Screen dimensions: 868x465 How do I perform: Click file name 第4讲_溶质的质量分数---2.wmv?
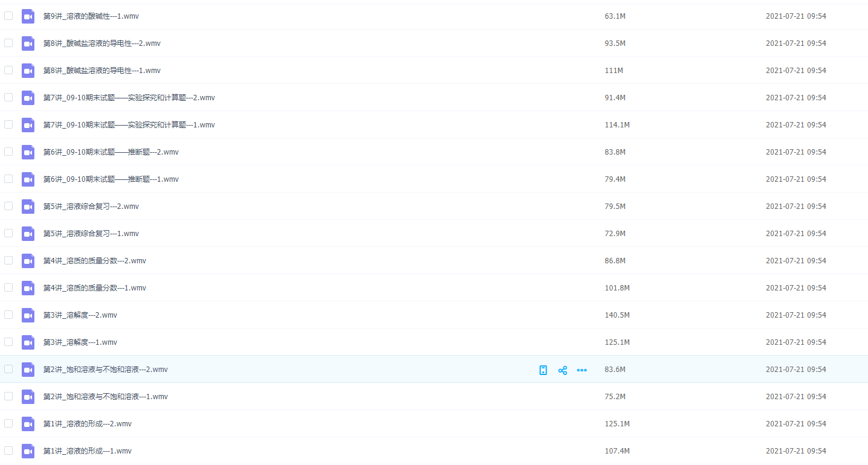pyautogui.click(x=95, y=261)
